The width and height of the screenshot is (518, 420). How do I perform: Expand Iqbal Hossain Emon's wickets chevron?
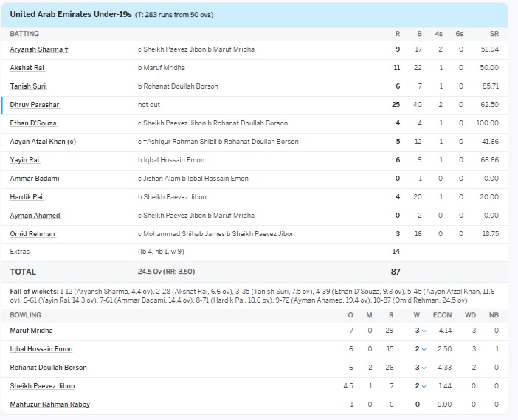point(424,349)
